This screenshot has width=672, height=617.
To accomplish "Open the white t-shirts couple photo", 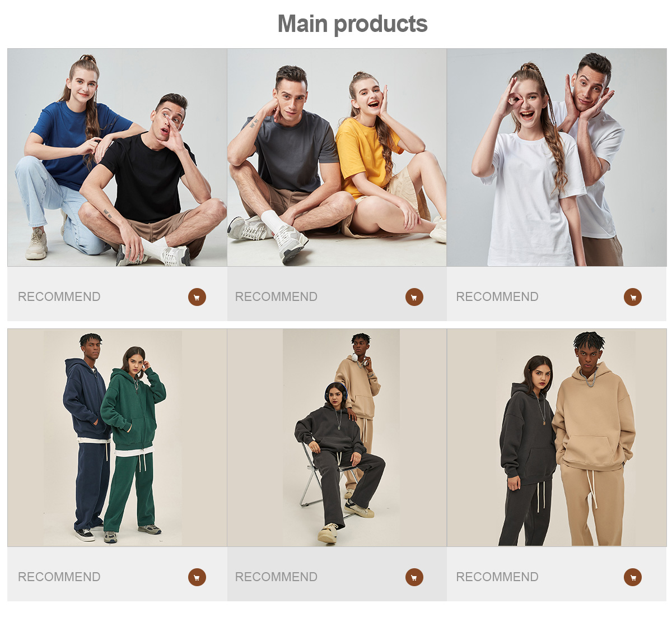I will (x=557, y=157).
